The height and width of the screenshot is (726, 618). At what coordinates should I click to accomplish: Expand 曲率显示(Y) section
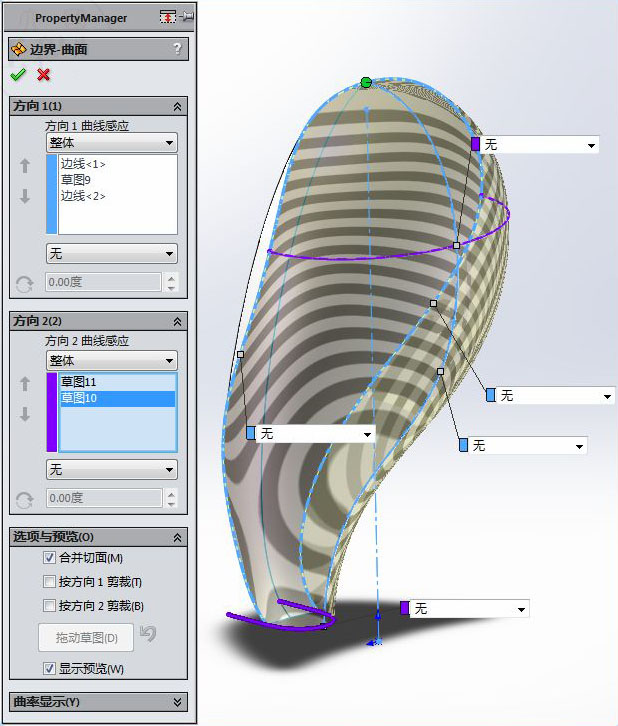(177, 702)
